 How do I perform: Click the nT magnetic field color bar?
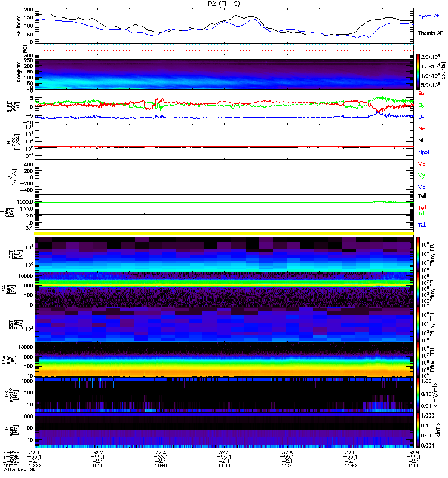coord(418,430)
